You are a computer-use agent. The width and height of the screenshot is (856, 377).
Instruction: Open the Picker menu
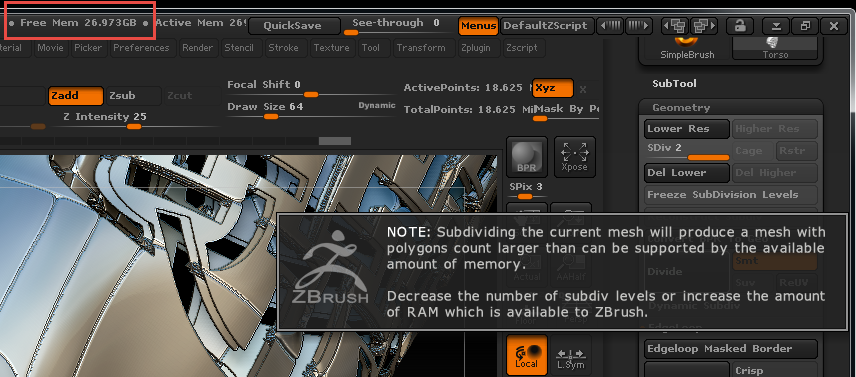[x=88, y=48]
